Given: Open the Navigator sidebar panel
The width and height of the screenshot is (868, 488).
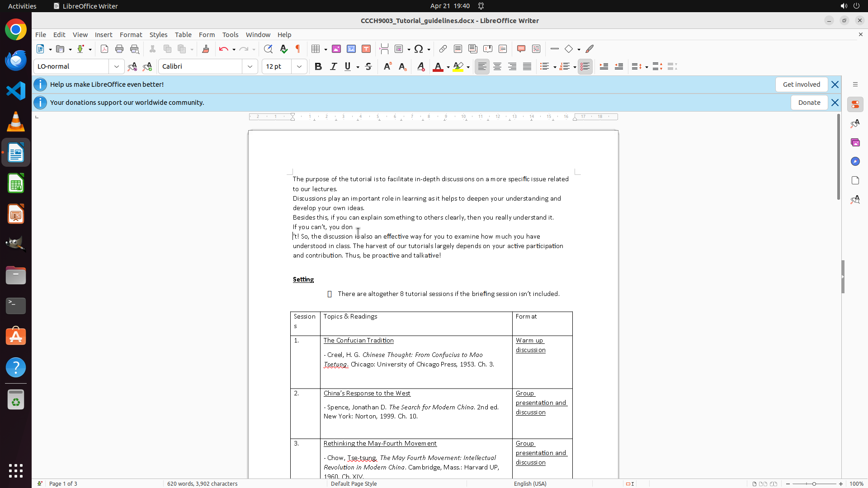Looking at the screenshot, I should click(855, 161).
